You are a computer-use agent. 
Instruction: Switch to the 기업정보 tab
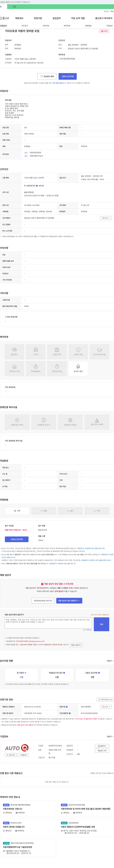pos(109,26)
